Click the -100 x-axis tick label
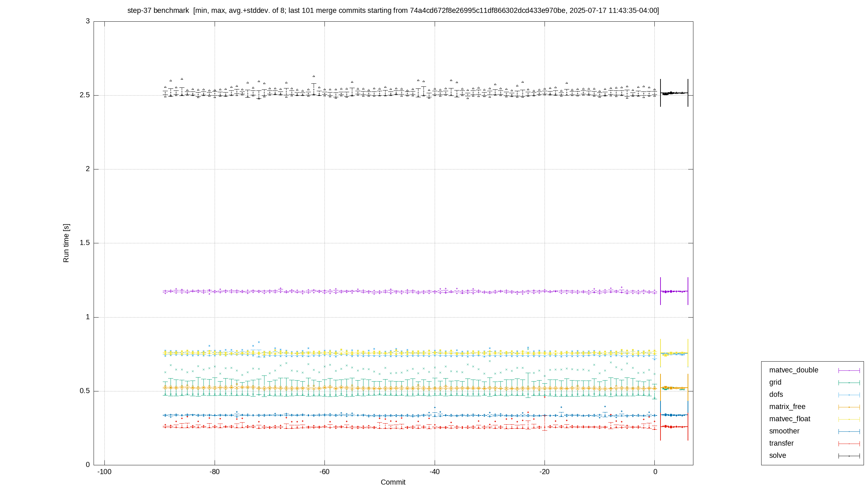Screen dimensions: 868x488 (104, 472)
